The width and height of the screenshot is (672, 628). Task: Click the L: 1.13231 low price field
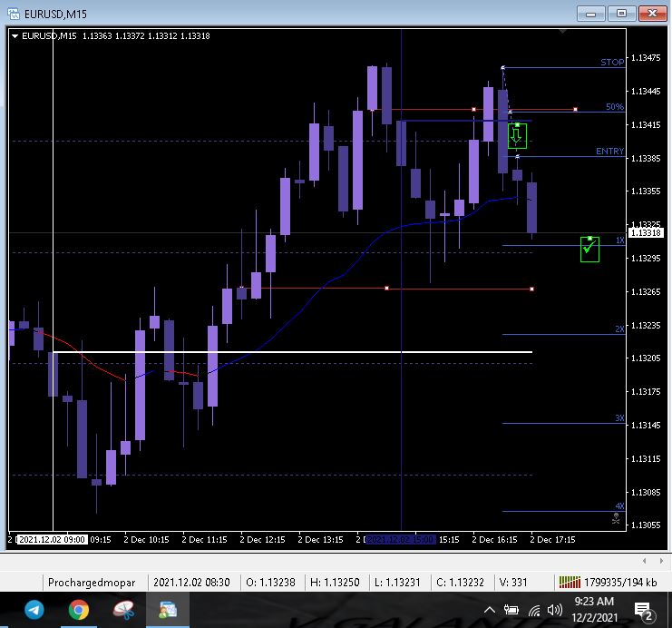397,583
